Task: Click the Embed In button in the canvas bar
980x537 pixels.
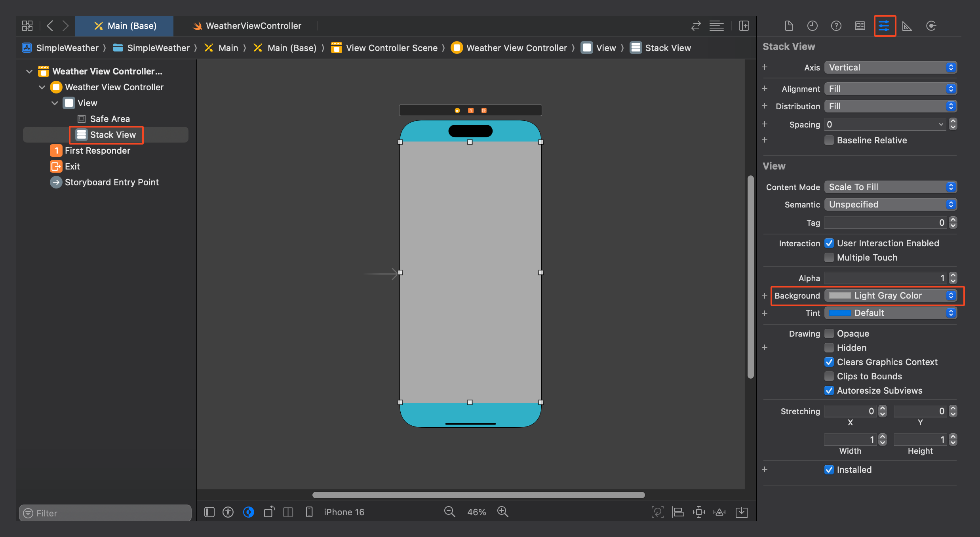Action: (x=741, y=512)
